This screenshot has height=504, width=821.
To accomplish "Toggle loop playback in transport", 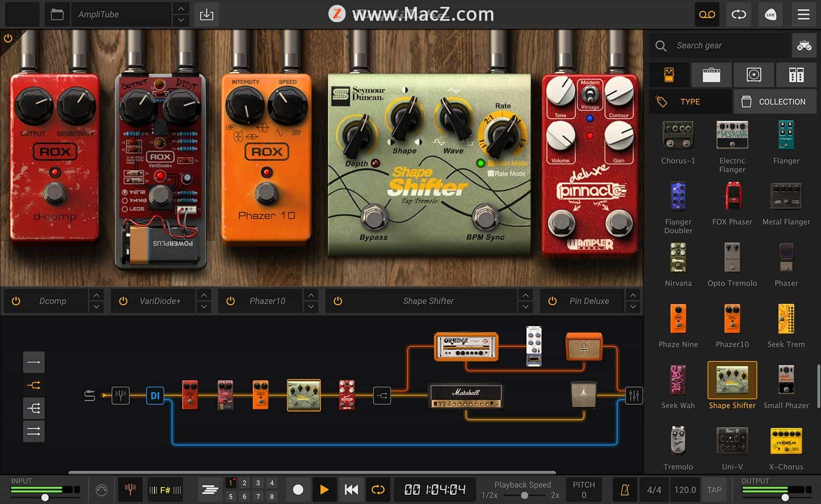I will click(378, 489).
